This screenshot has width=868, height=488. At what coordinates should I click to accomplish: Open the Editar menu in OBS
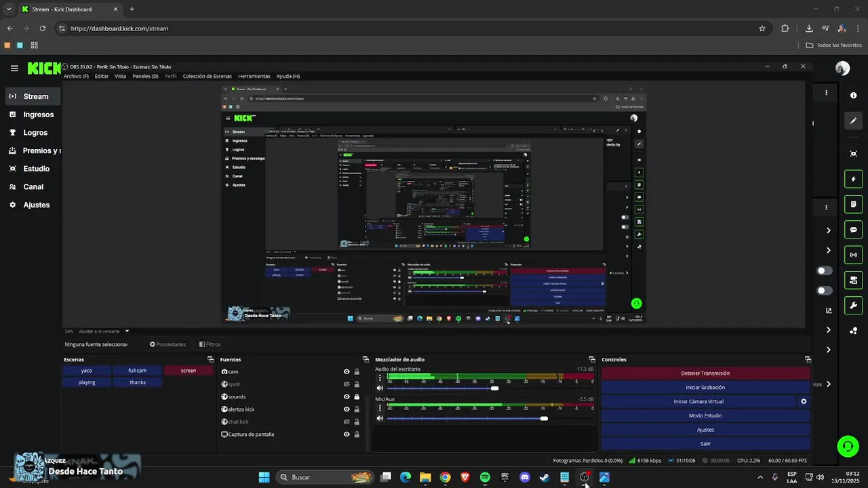[102, 76]
